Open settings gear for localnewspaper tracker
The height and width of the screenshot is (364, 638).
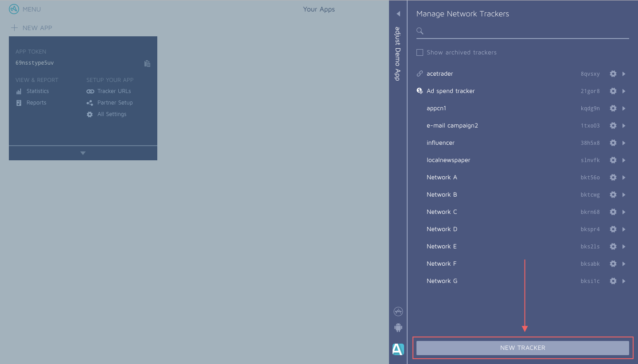[613, 160]
